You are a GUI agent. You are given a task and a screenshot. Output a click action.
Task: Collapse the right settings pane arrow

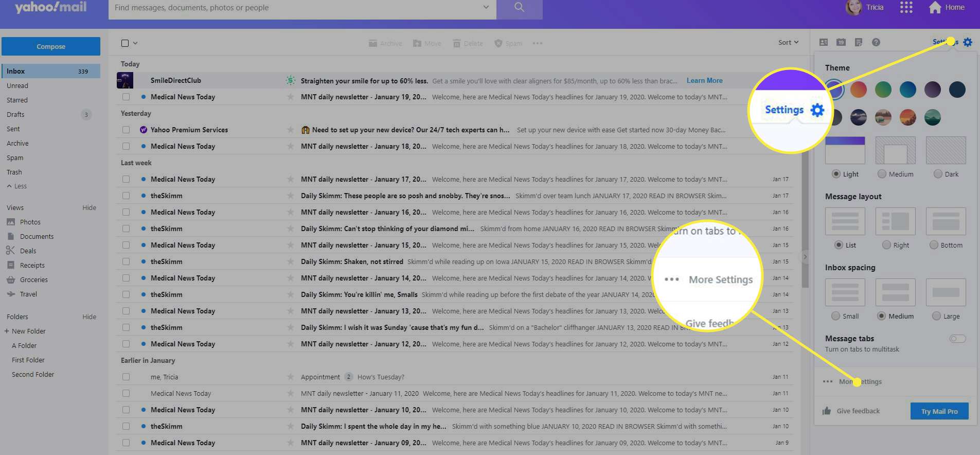[x=805, y=256]
